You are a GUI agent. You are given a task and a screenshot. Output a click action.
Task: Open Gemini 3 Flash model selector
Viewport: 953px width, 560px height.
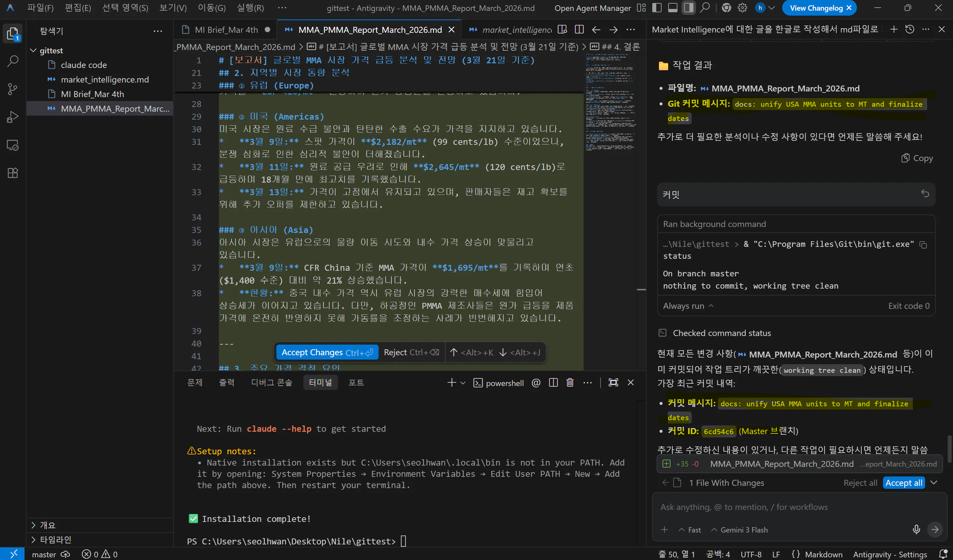[x=740, y=530]
